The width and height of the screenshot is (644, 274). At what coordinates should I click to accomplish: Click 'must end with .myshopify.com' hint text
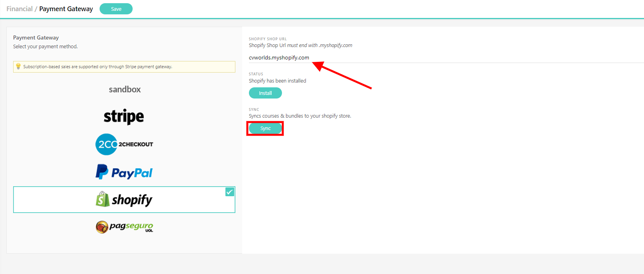tap(320, 45)
